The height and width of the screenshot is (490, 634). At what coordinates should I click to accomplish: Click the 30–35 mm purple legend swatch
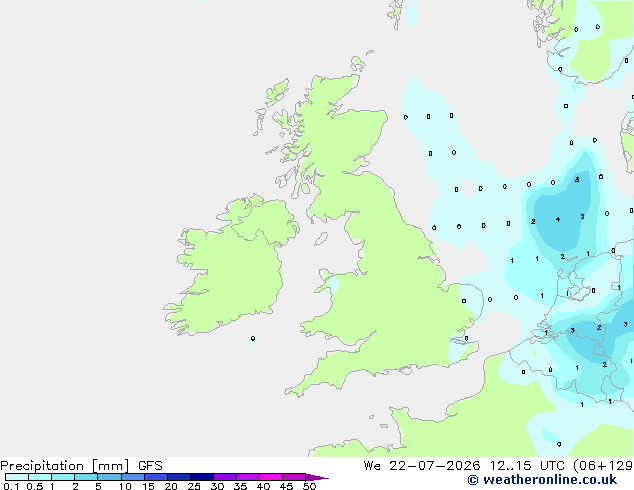225,477
